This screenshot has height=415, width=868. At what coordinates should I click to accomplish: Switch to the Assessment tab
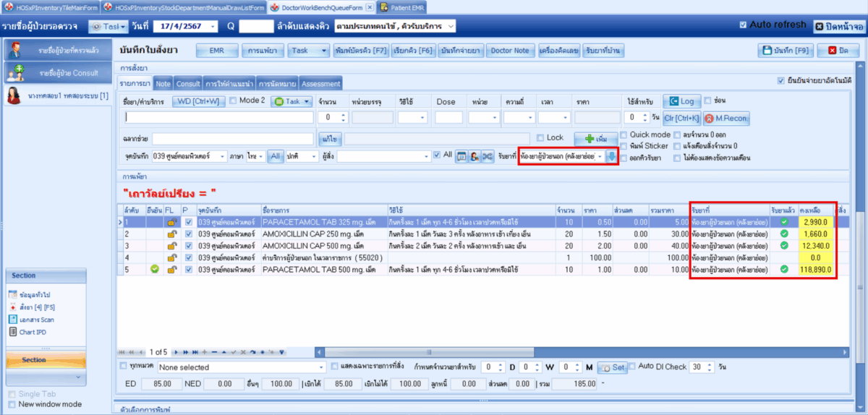320,84
